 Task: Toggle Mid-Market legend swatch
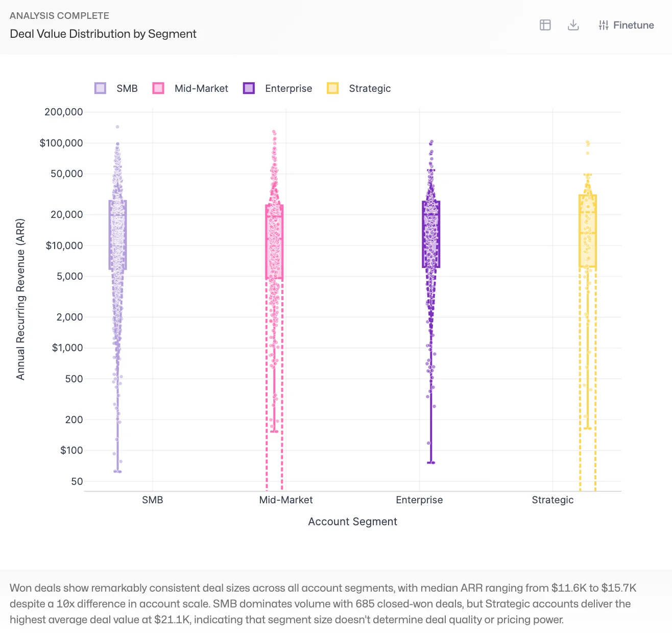(158, 88)
